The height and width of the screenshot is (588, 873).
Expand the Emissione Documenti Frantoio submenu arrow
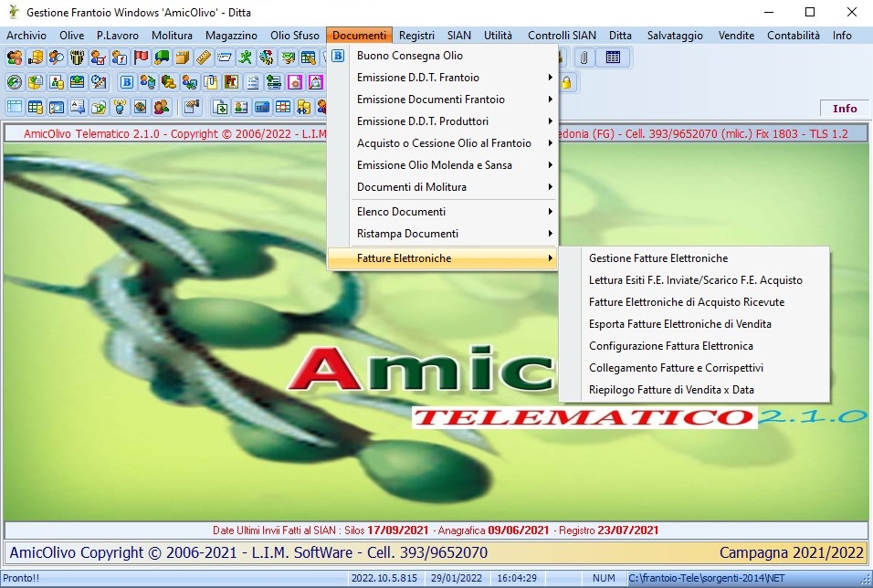(550, 100)
